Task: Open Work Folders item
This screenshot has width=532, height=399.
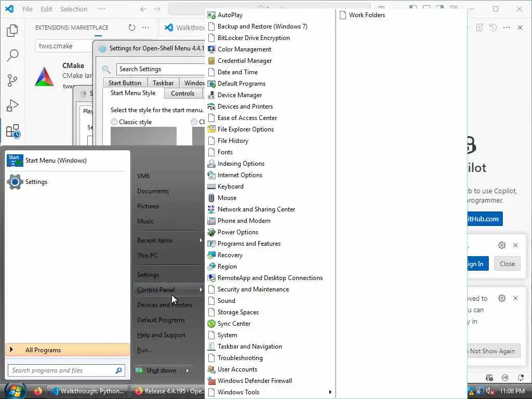Action: [362, 15]
